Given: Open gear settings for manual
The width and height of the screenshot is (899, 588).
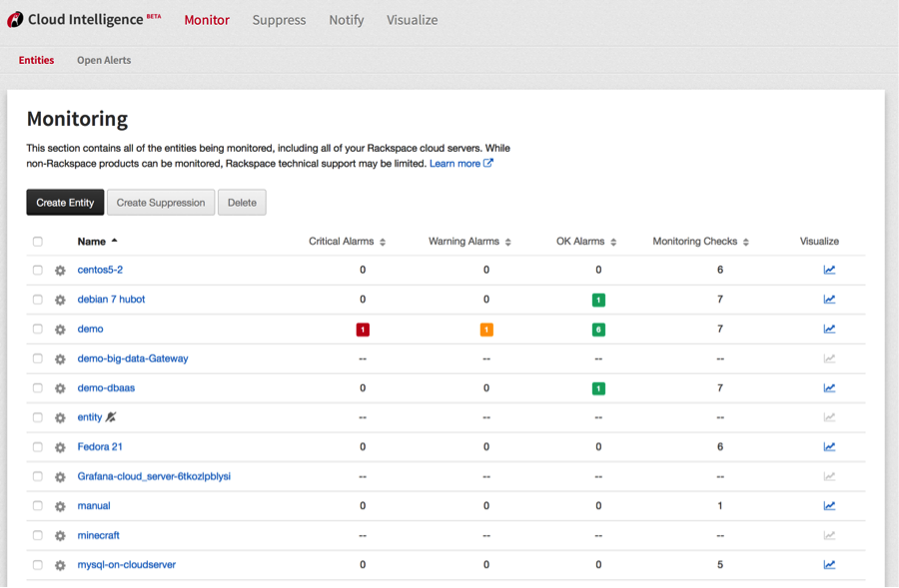Looking at the screenshot, I should click(x=60, y=506).
